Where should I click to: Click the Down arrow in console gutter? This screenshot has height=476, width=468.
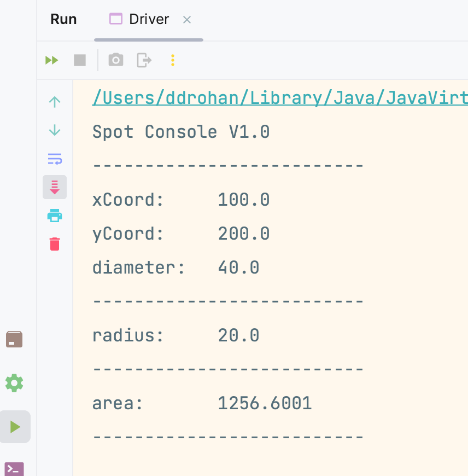[x=55, y=130]
